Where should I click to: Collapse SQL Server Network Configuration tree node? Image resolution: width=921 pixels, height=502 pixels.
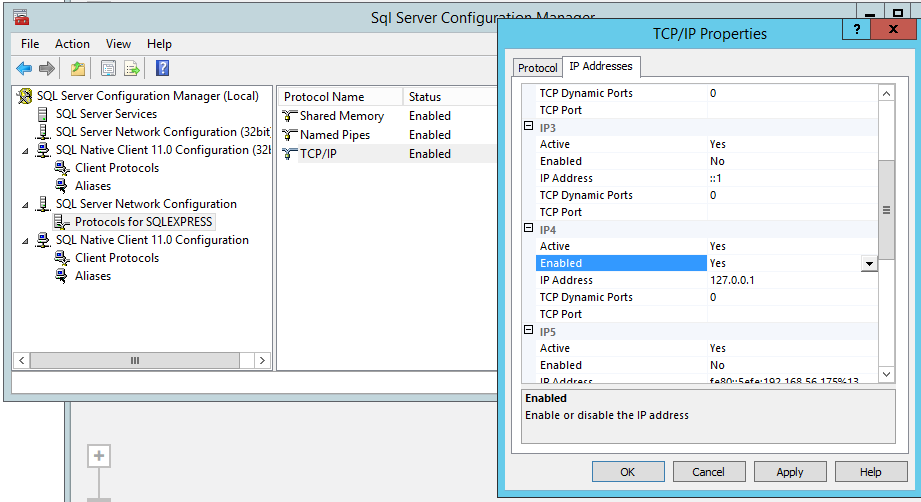click(23, 204)
